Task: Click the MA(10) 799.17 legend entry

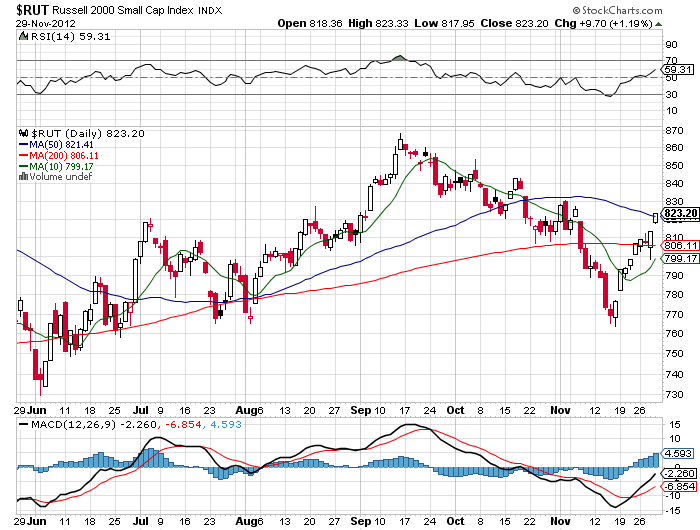Action: 56,166
